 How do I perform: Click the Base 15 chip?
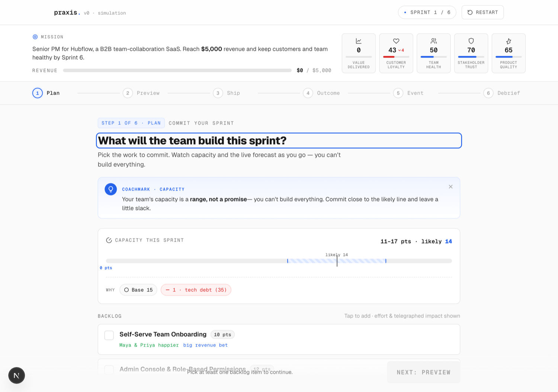pyautogui.click(x=138, y=290)
